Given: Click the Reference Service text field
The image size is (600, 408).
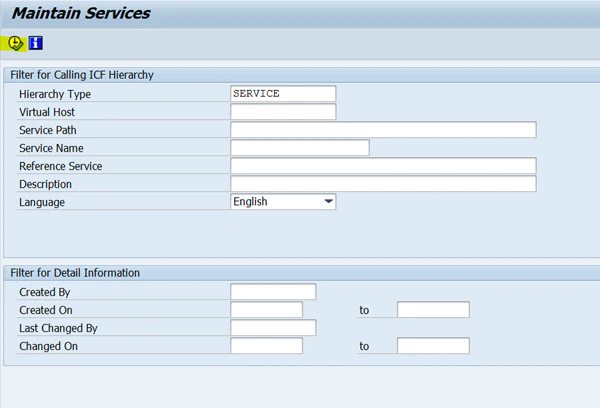Looking at the screenshot, I should pyautogui.click(x=383, y=166).
